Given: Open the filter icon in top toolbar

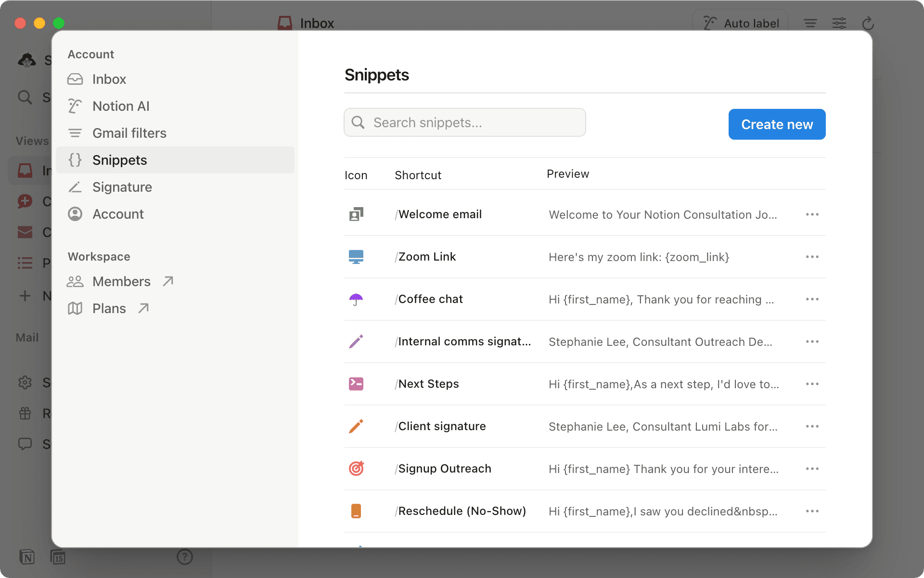Looking at the screenshot, I should pyautogui.click(x=810, y=23).
